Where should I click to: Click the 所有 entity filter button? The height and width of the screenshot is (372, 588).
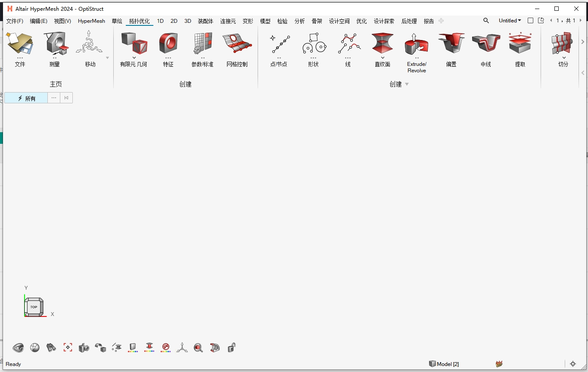point(26,98)
